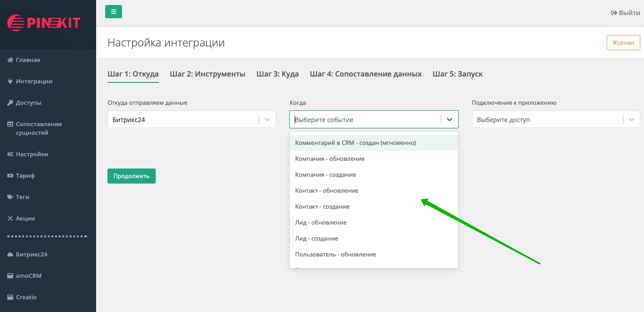Click the gears icon next to Настройки
The image size is (644, 312).
10,154
